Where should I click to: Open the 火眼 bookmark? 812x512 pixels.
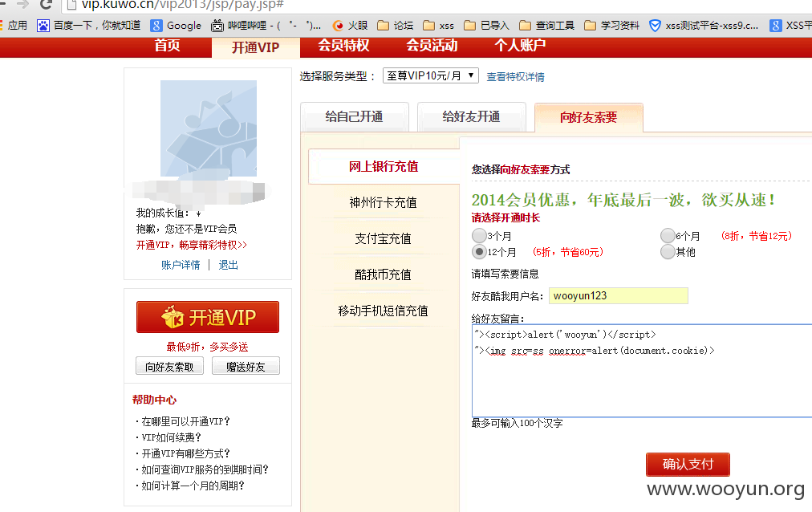click(350, 26)
